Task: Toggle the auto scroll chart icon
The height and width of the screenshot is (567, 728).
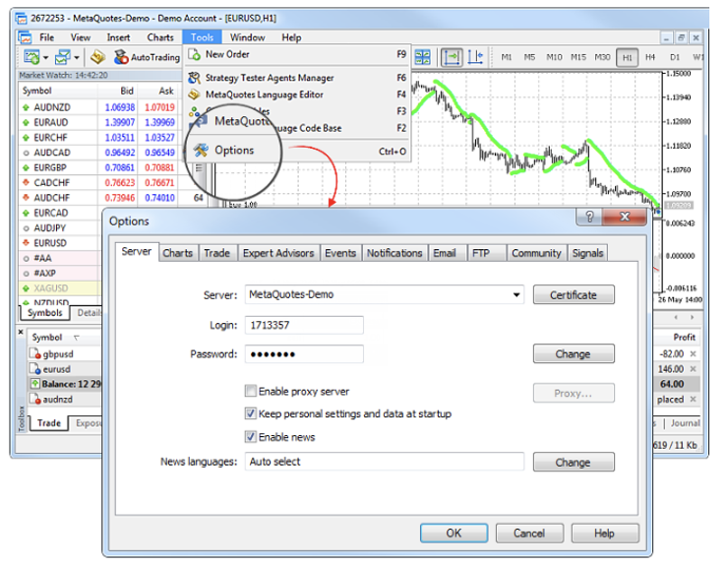Action: point(452,57)
